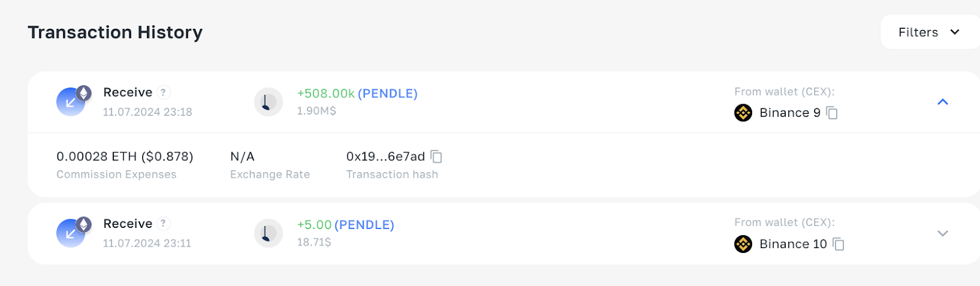Copy the Binance 10 wallet address

[839, 244]
